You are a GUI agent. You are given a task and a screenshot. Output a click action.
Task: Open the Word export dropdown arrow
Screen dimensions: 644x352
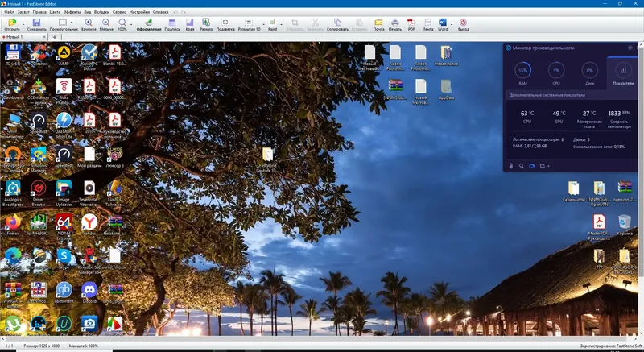tap(452, 23)
